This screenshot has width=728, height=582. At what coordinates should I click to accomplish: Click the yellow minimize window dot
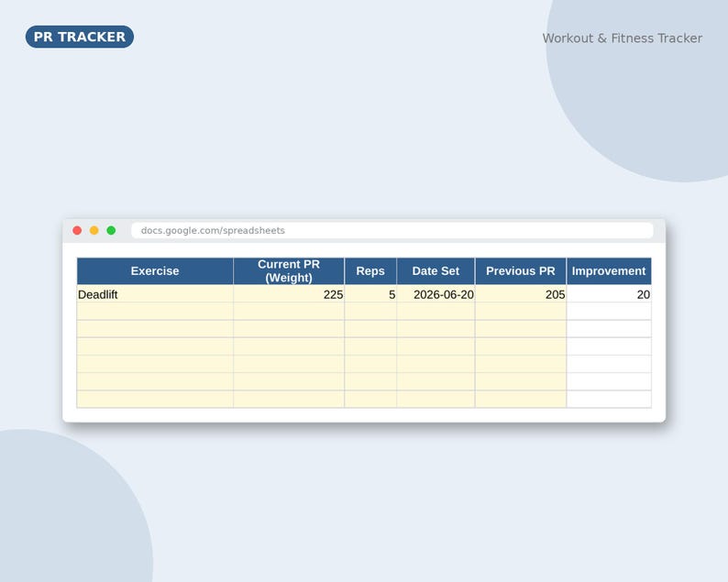tap(94, 230)
